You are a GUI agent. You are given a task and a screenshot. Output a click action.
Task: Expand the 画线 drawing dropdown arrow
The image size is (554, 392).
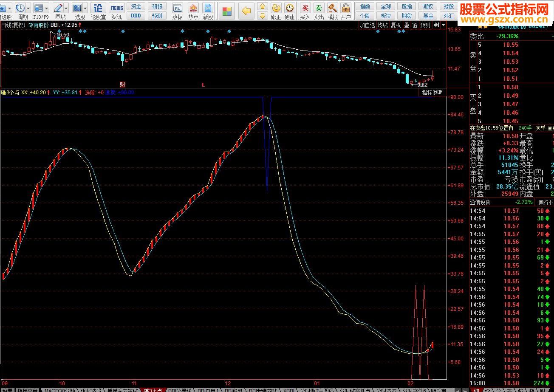point(66,8)
